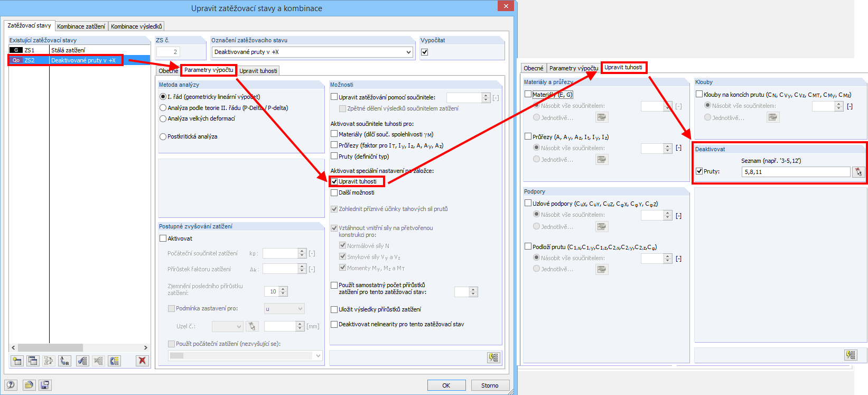Adjust the Počáteční součinitel zatížení k0 stepper

302,253
